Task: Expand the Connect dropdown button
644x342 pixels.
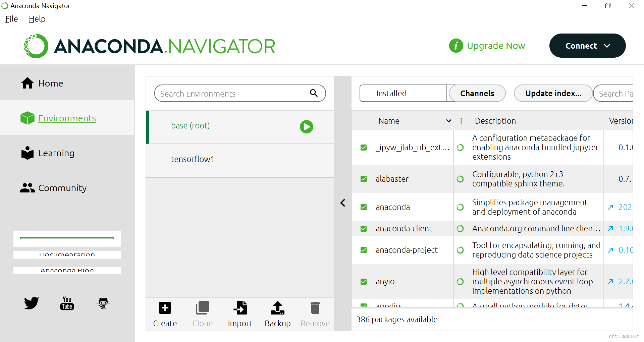Action: 587,46
